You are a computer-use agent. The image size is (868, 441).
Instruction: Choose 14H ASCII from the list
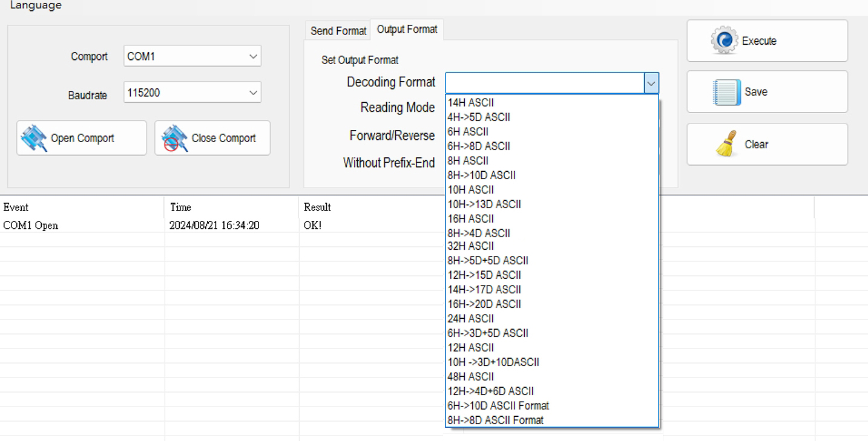pyautogui.click(x=552, y=103)
